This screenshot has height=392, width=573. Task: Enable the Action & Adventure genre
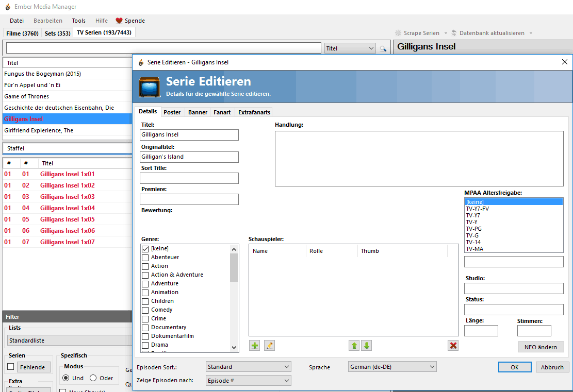click(145, 275)
